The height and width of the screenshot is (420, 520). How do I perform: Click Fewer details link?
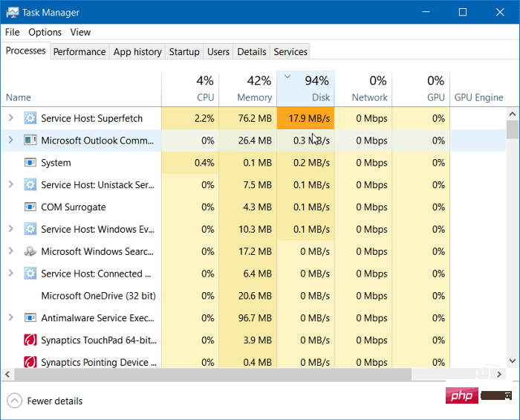coord(55,401)
